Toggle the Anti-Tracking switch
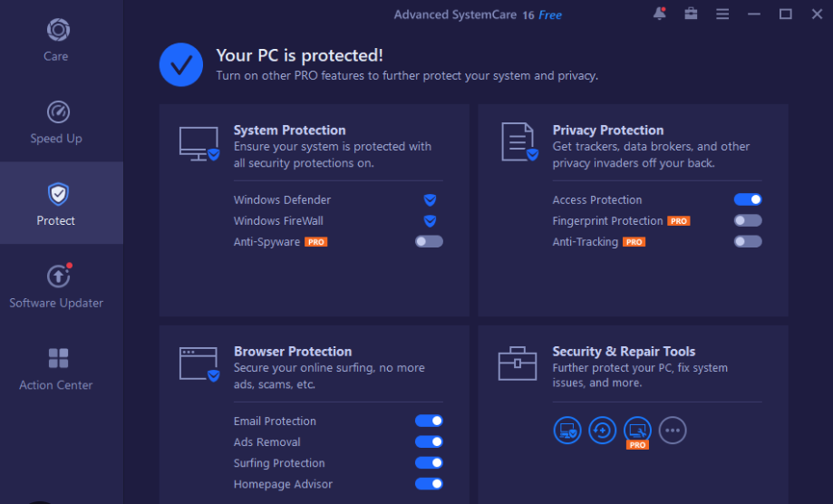Image resolution: width=833 pixels, height=504 pixels. (x=748, y=242)
